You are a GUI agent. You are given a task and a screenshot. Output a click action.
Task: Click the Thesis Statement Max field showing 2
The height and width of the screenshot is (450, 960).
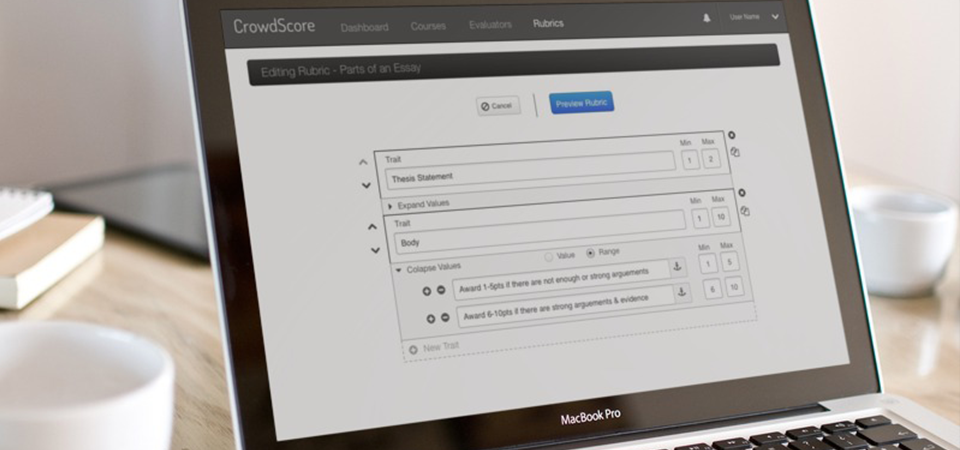[711, 159]
